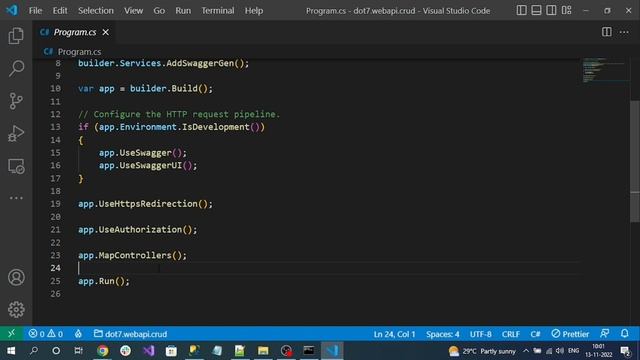The image size is (640, 360).
Task: Open the ENG language indicator
Action: 573,351
